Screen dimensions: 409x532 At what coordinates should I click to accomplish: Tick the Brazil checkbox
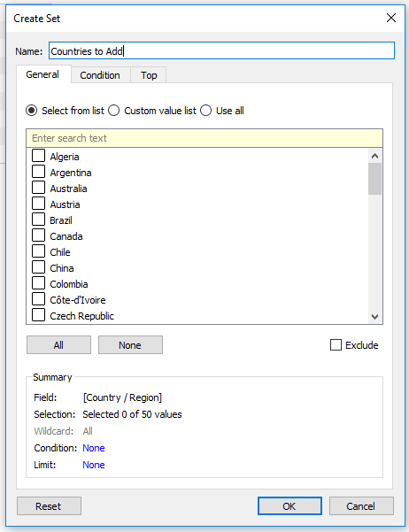pos(38,220)
